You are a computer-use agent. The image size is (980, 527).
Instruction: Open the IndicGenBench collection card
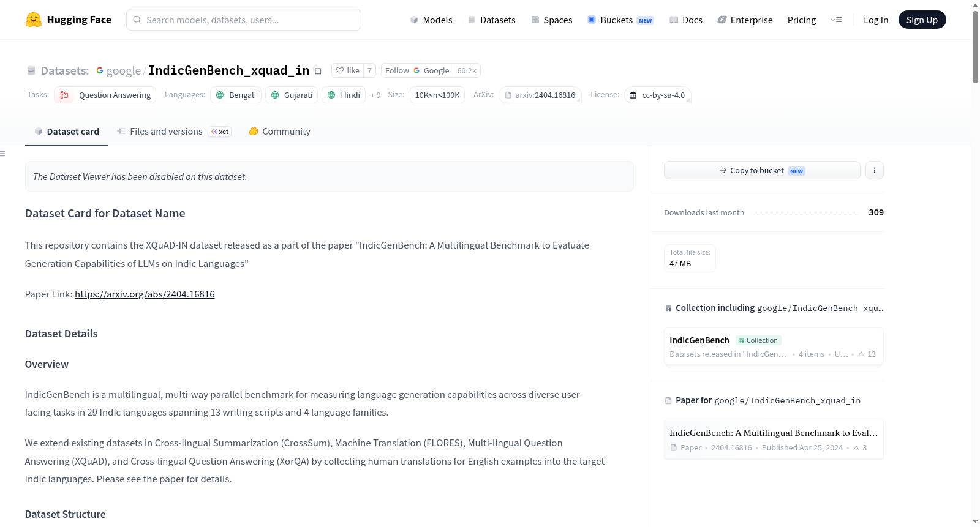pos(774,346)
